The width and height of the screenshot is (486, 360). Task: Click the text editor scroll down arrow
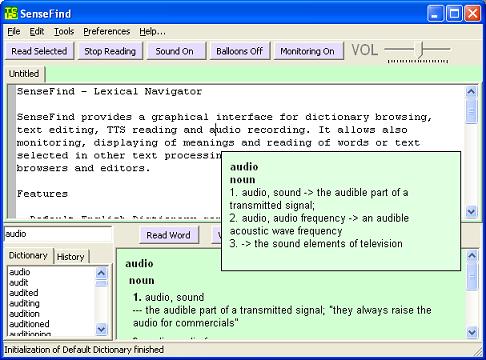[x=471, y=211]
